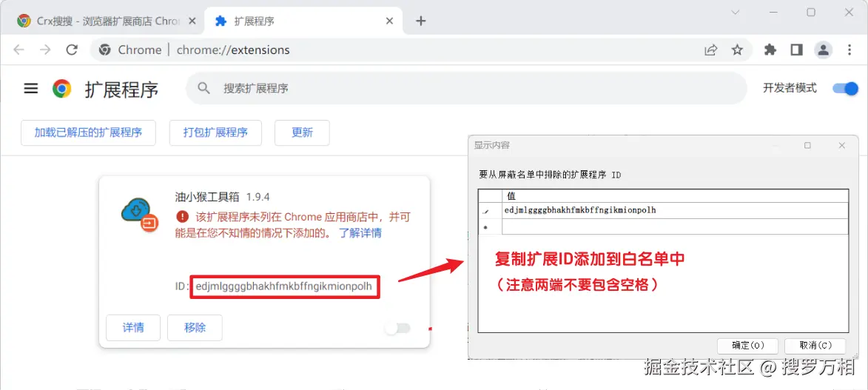Click the Chrome logo beside 扩展程序 title
868x390 pixels.
coord(62,89)
